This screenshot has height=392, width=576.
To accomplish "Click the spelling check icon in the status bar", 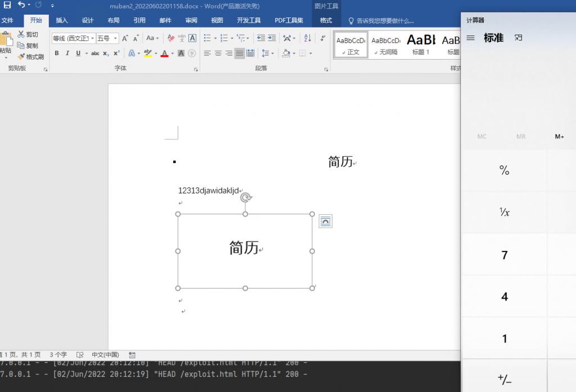I will click(x=80, y=355).
